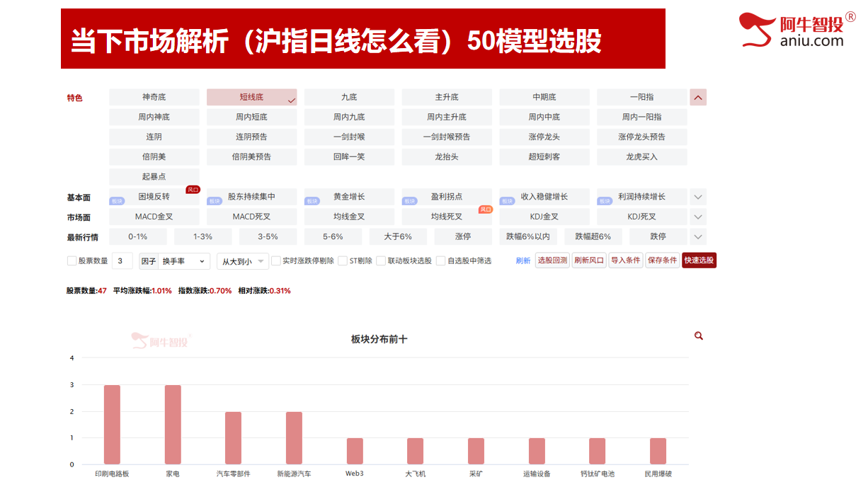
Task: Select the 涨停 filter
Action: pyautogui.click(x=463, y=236)
